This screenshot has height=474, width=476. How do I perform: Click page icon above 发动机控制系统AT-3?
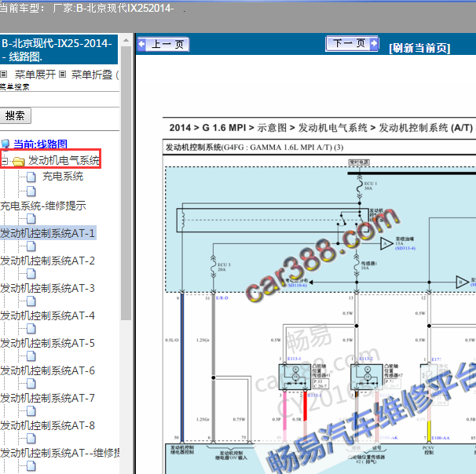[31, 274]
